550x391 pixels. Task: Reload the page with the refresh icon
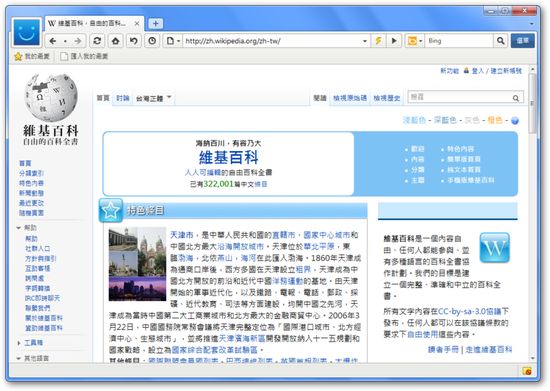click(97, 41)
